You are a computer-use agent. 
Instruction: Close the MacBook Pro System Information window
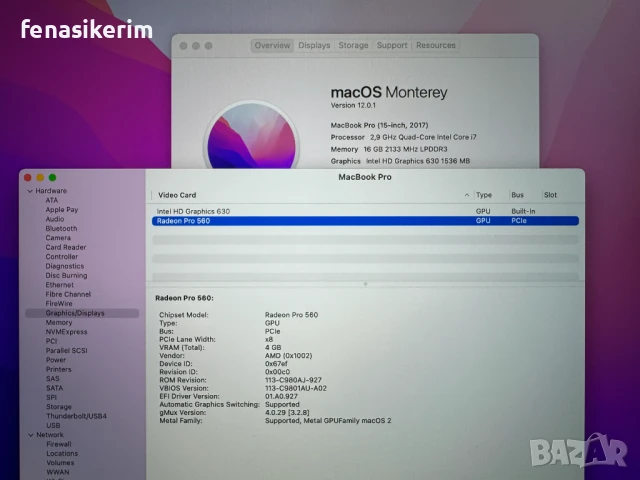(28, 178)
